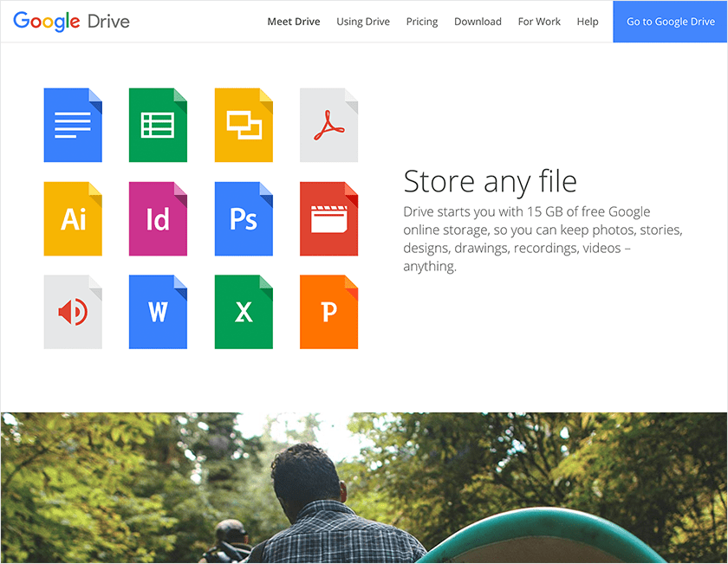Click the audio file speaker icon

(73, 312)
